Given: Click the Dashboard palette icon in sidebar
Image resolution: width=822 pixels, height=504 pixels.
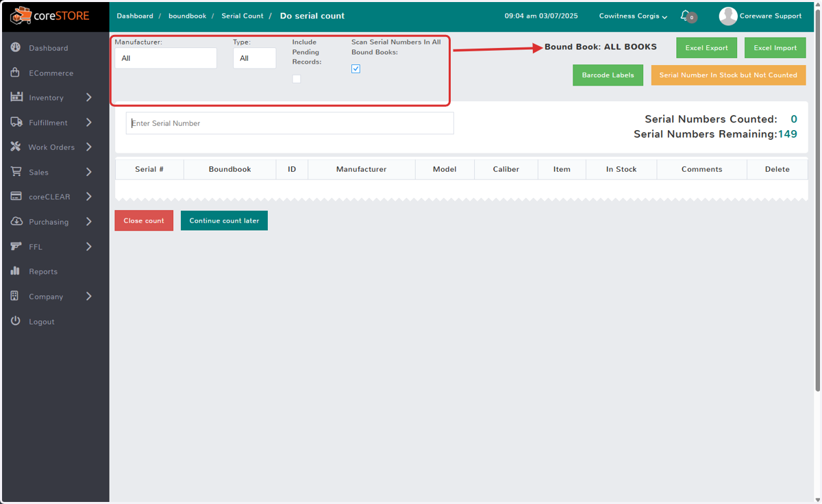Looking at the screenshot, I should pos(16,48).
